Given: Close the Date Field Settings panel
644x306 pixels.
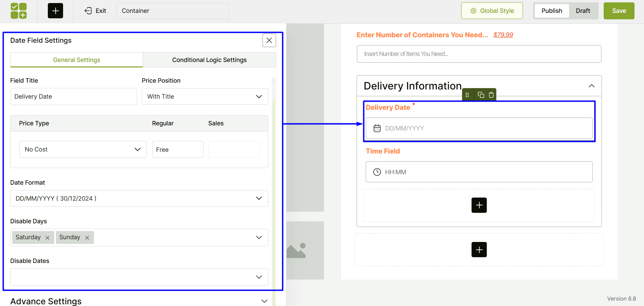Looking at the screenshot, I should 269,40.
